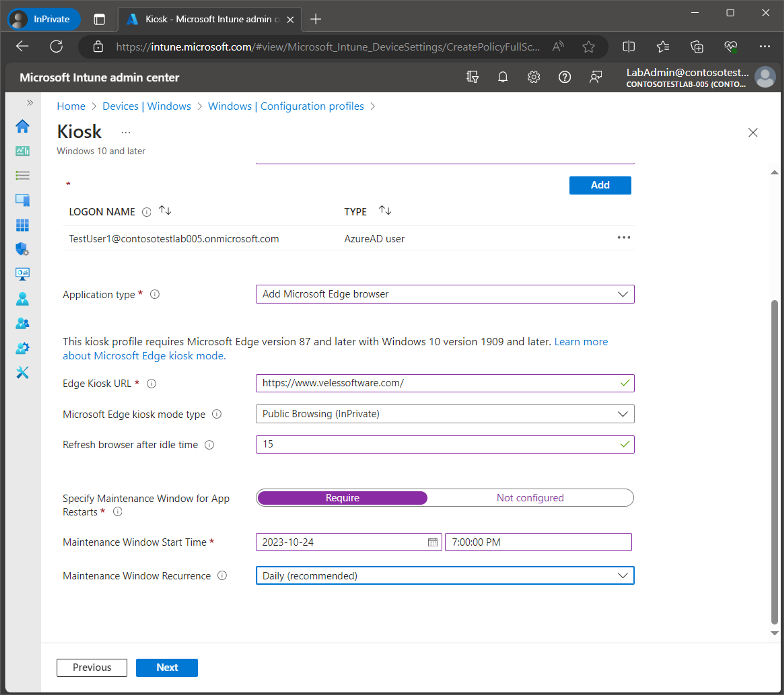Open Dashboard icon in sidebar
784x695 pixels.
click(23, 151)
